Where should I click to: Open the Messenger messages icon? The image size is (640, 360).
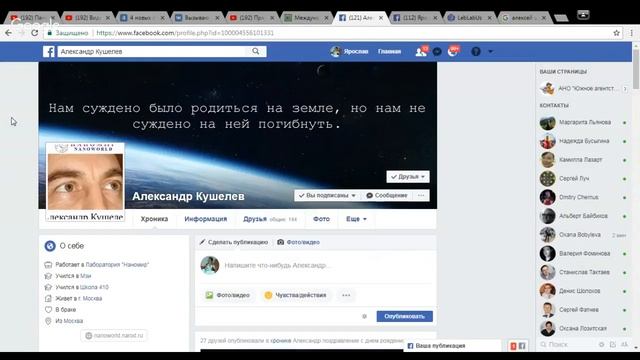(x=437, y=51)
